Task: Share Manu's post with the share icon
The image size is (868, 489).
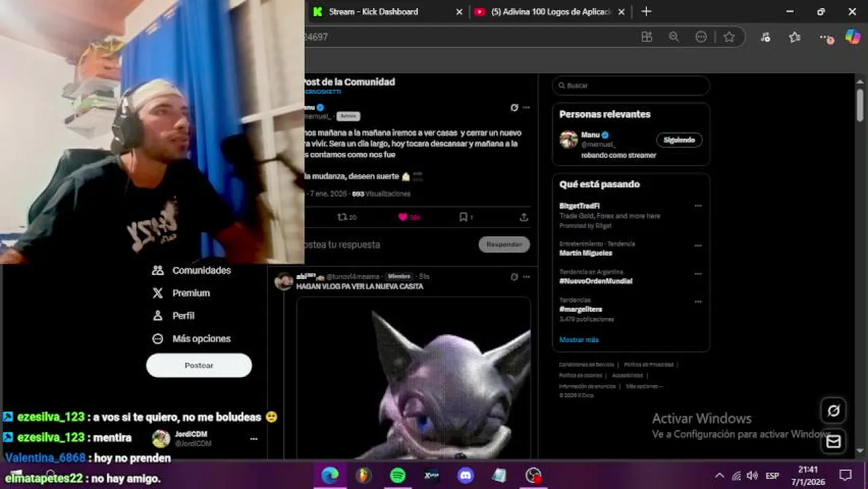Action: pyautogui.click(x=524, y=217)
